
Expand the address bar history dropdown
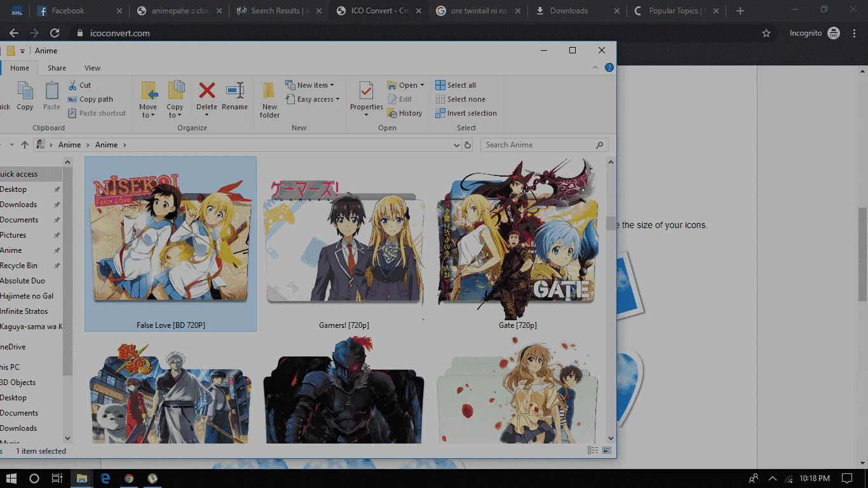(x=456, y=145)
